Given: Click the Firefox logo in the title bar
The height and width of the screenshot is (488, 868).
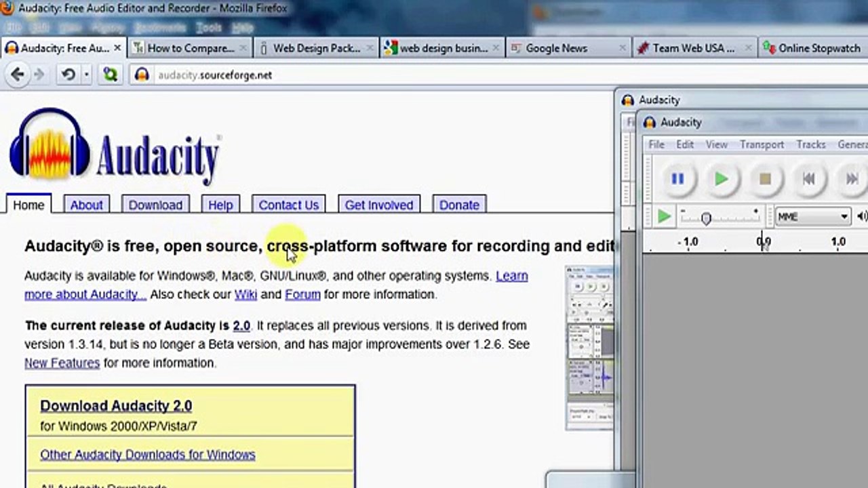Looking at the screenshot, I should click(7, 8).
